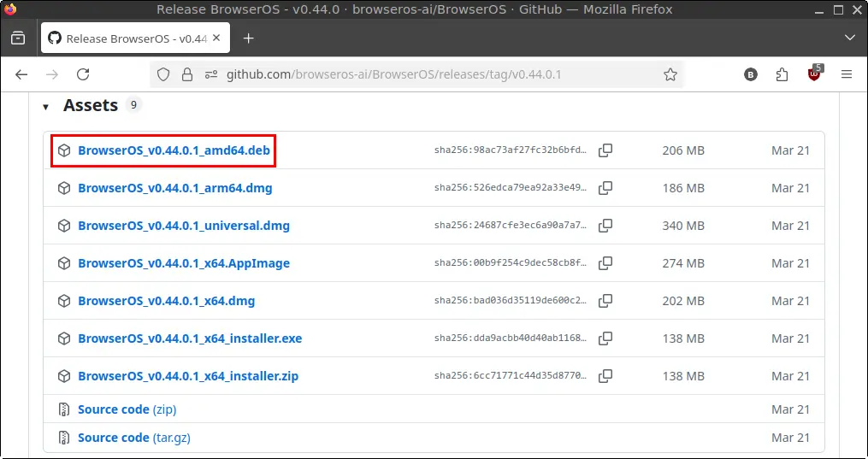Download BrowserOS_v0.44.0.1_x64_installer.zip
Image resolution: width=868 pixels, height=459 pixels.
coord(188,376)
